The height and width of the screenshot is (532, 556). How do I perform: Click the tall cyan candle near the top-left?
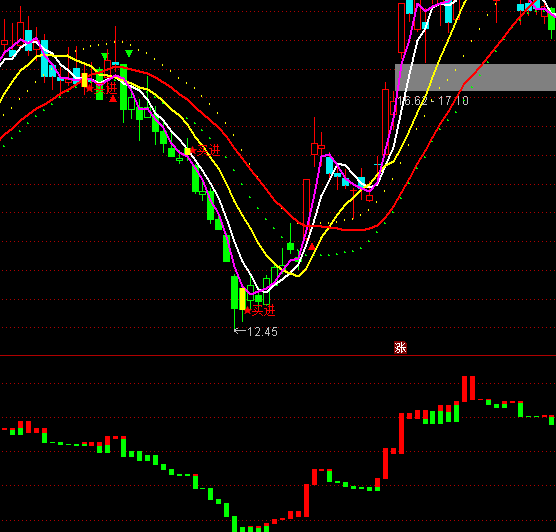44,59
